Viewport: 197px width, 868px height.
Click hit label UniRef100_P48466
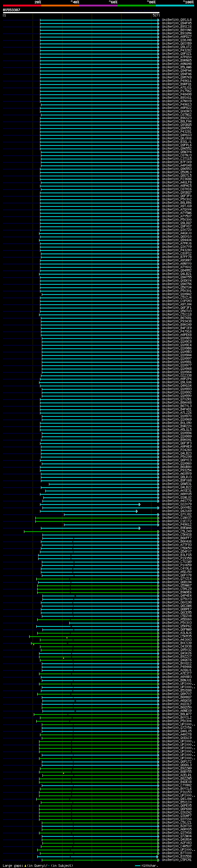(x=177, y=667)
